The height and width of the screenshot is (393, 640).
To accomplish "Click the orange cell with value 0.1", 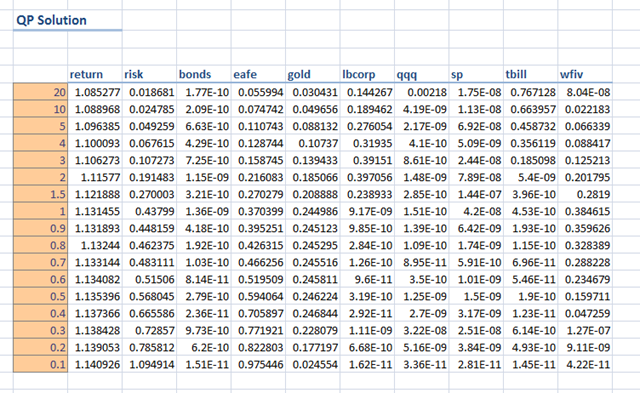I will click(x=40, y=364).
